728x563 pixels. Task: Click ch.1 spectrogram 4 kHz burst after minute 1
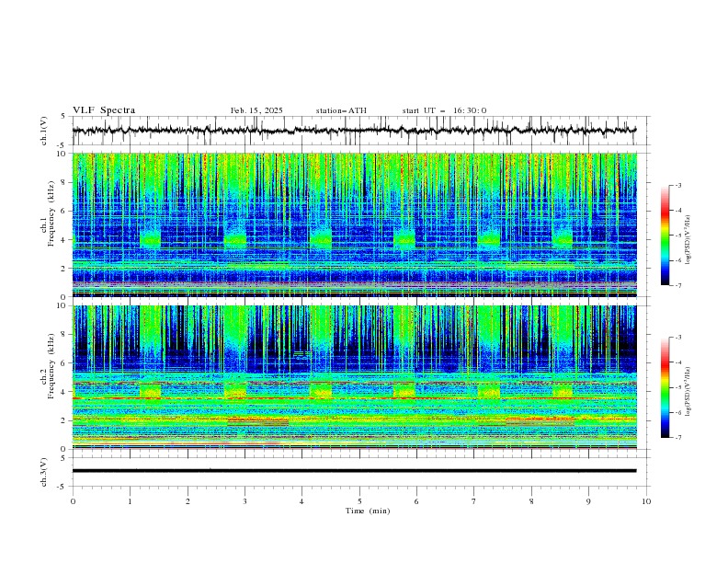151,239
